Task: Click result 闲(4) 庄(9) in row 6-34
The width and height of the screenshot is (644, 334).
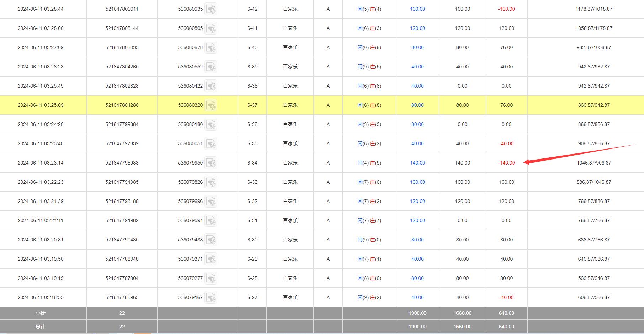Action: click(x=369, y=163)
